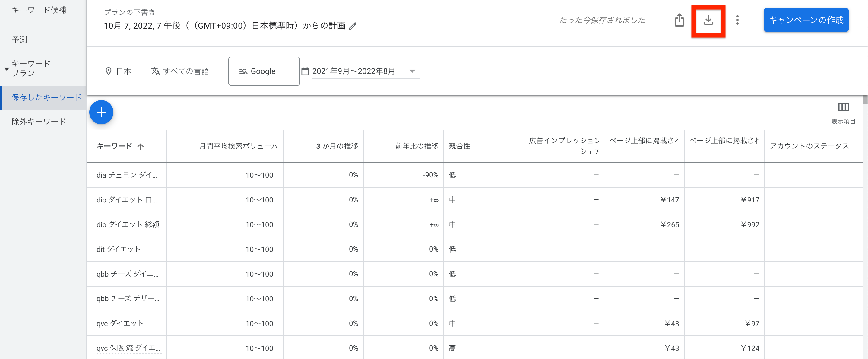Image resolution: width=868 pixels, height=359 pixels.
Task: Click the dio ダイエット 口... keyword
Action: point(127,200)
